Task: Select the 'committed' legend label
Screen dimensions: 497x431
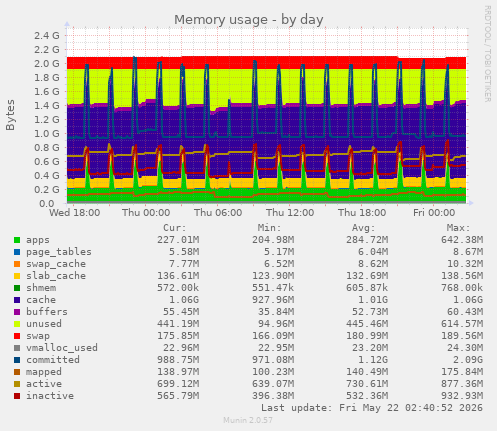Action: click(x=53, y=360)
